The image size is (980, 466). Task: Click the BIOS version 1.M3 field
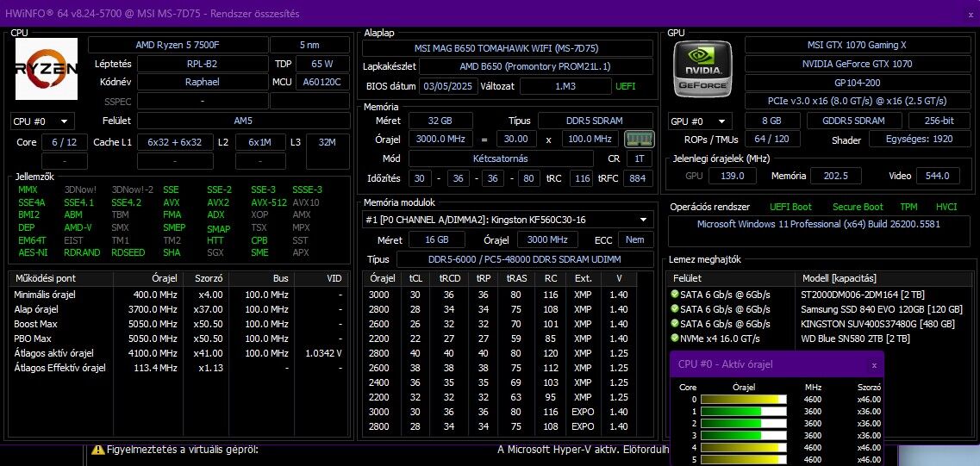click(x=565, y=86)
